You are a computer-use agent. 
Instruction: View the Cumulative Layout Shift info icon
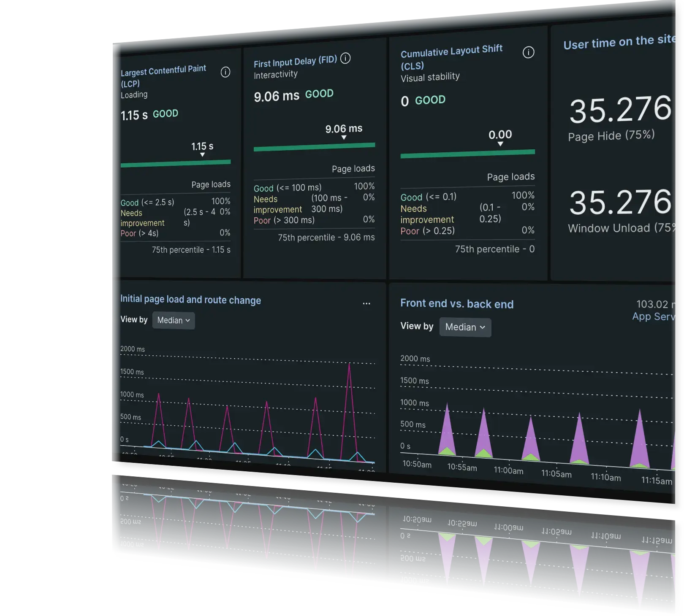coord(528,52)
